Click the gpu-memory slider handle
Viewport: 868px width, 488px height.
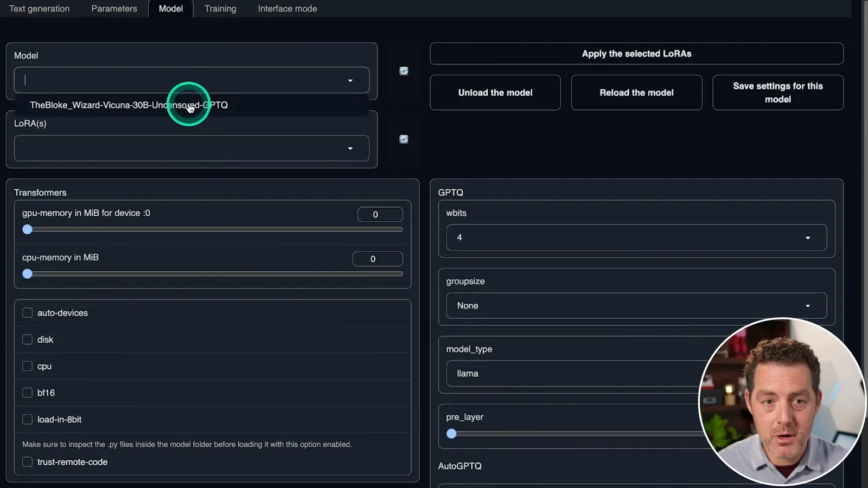coord(27,229)
